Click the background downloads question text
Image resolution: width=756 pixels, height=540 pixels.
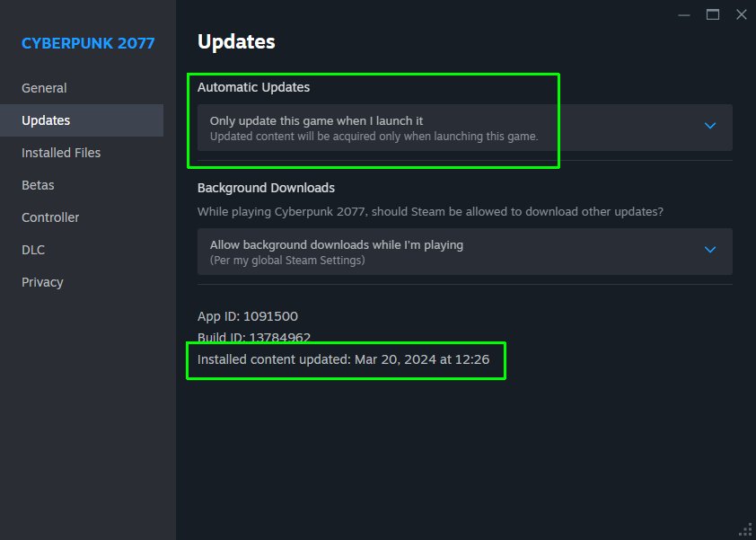point(430,211)
